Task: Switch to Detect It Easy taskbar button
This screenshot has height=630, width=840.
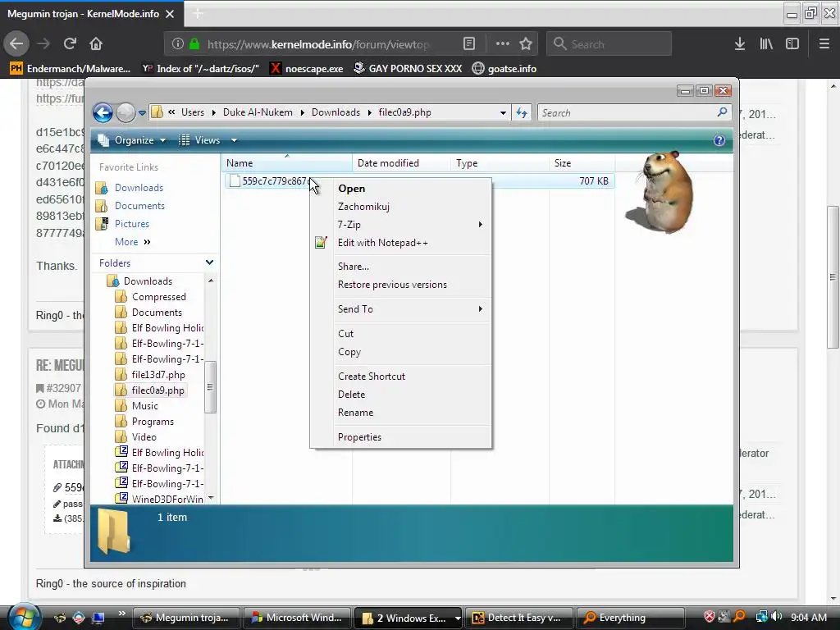Action: pos(518,618)
